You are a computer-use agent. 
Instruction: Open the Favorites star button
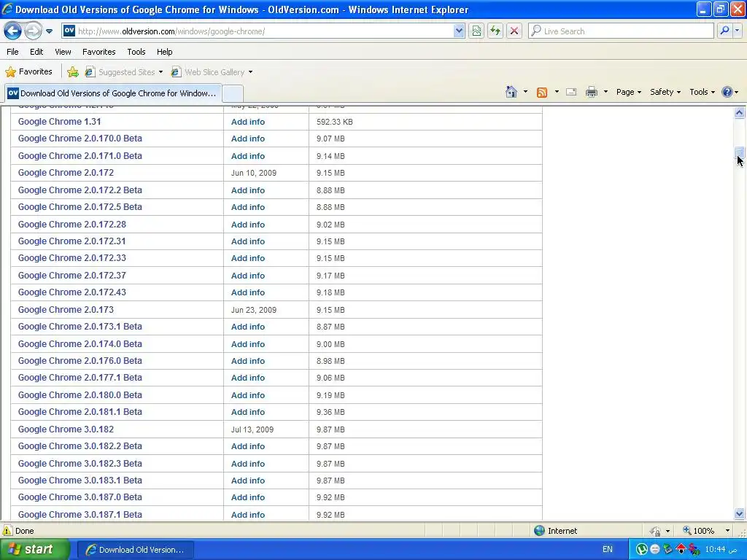(x=28, y=72)
